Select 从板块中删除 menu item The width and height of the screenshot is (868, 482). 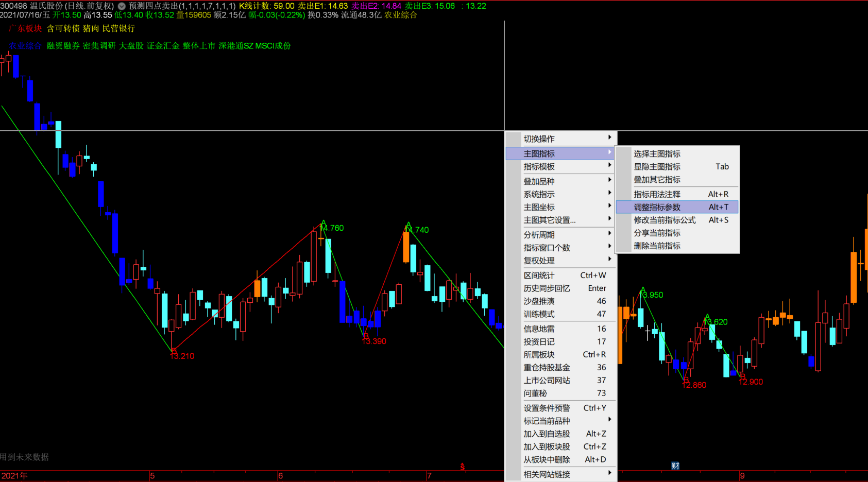point(561,459)
